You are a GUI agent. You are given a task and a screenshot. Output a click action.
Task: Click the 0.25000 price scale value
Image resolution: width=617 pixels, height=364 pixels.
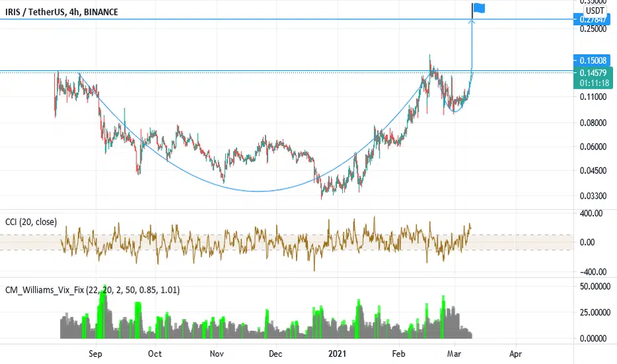click(x=593, y=28)
